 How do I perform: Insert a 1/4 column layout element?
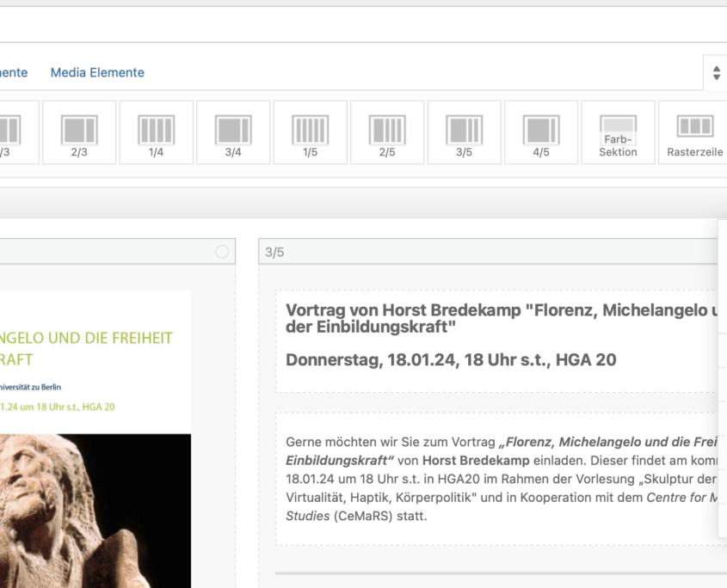(x=157, y=132)
